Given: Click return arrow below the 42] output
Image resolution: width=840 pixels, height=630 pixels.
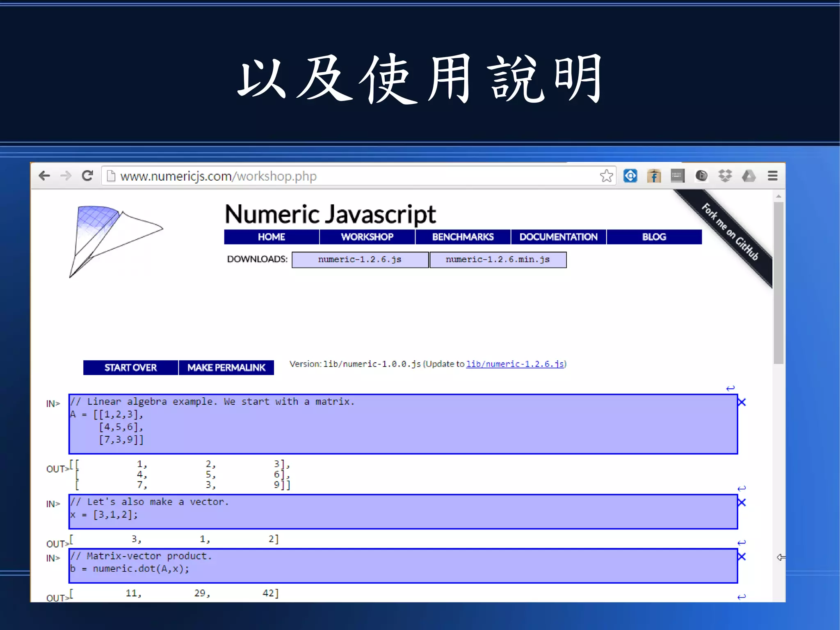Looking at the screenshot, I should pos(742,597).
